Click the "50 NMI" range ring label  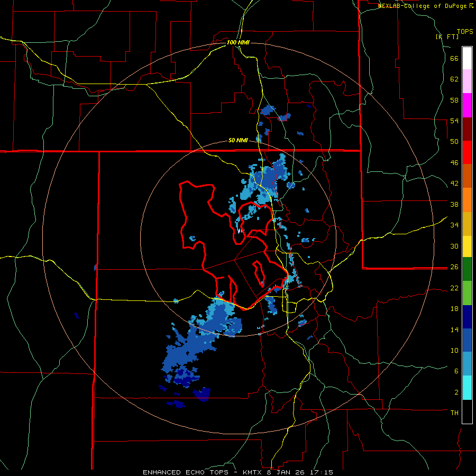[238, 140]
